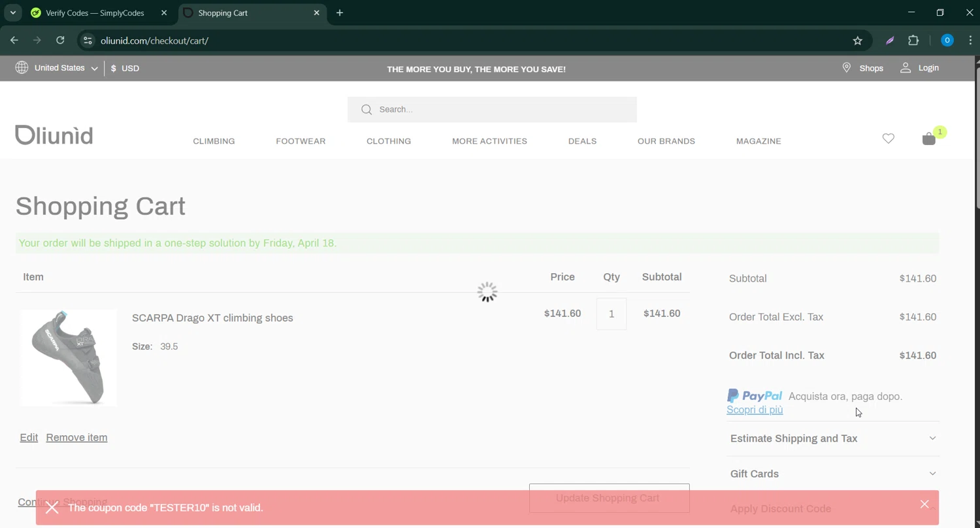This screenshot has width=980, height=528.
Task: Go forward in browser history
Action: point(37,41)
